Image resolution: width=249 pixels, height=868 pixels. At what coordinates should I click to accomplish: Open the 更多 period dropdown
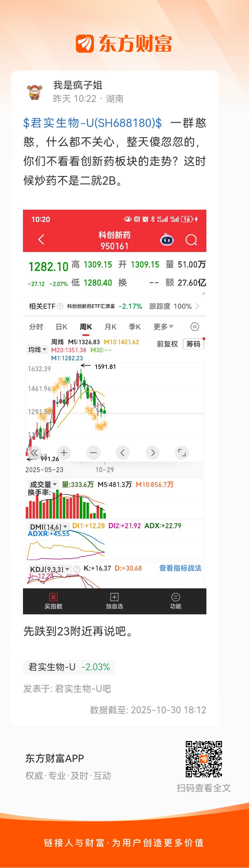click(163, 327)
